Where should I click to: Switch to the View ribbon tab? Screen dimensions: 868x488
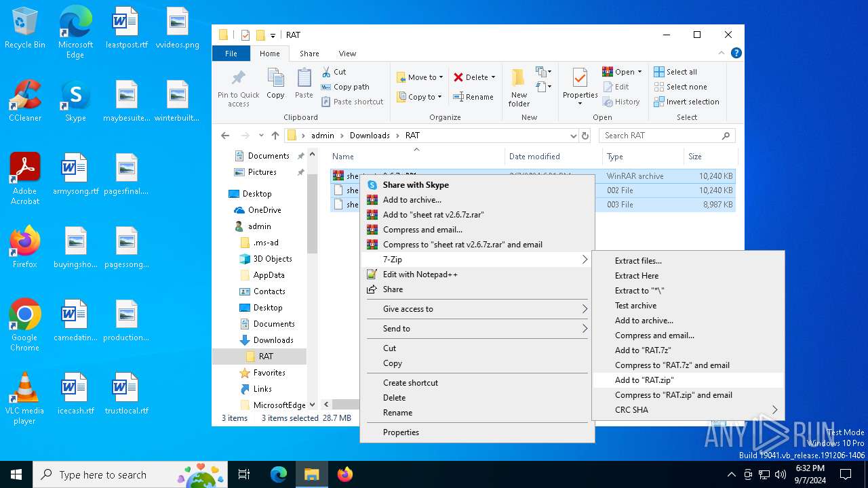click(347, 54)
